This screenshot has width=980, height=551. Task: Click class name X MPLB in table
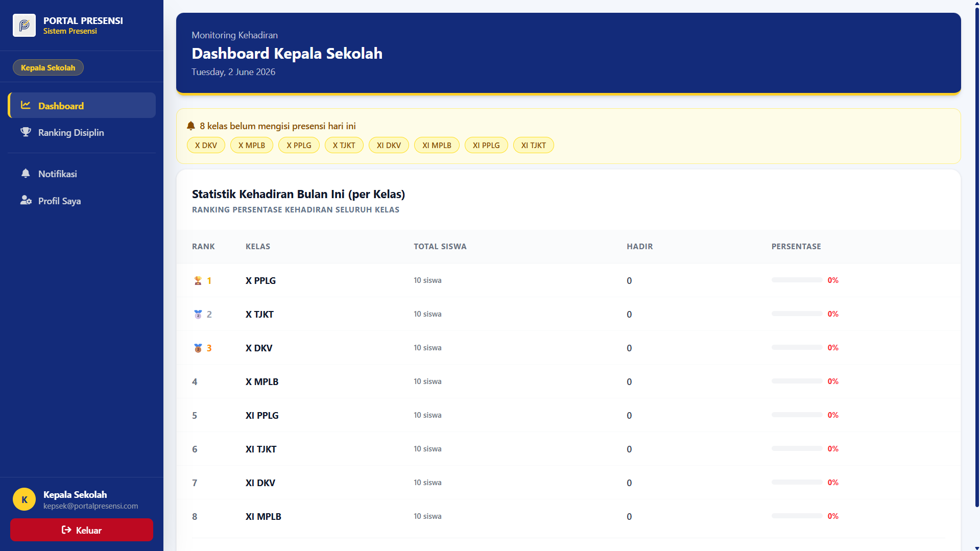click(262, 381)
